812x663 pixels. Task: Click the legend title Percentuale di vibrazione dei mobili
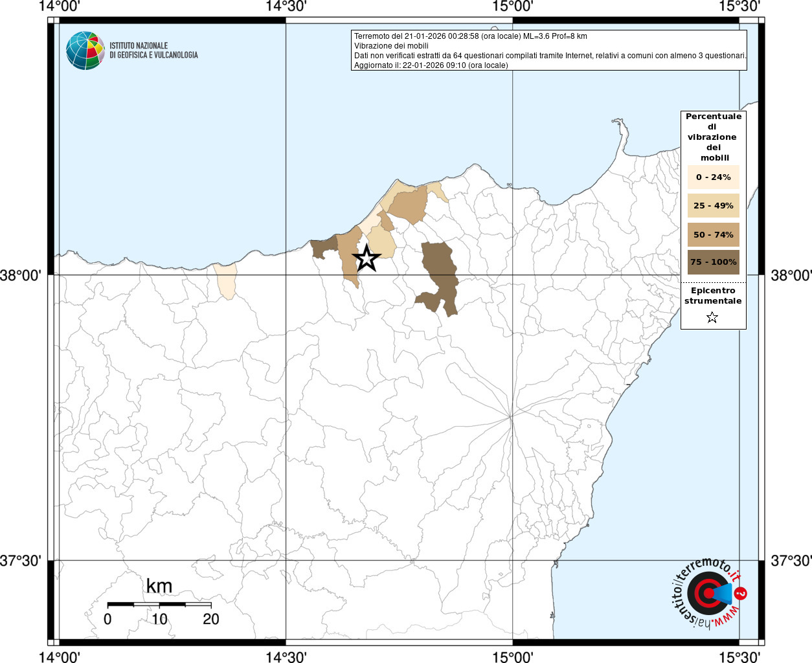714,137
